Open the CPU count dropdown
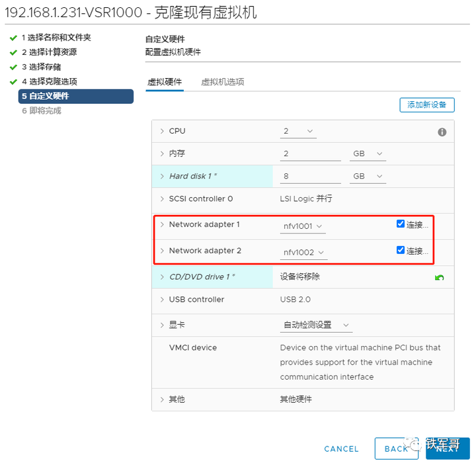The width and height of the screenshot is (476, 465). coord(298,131)
